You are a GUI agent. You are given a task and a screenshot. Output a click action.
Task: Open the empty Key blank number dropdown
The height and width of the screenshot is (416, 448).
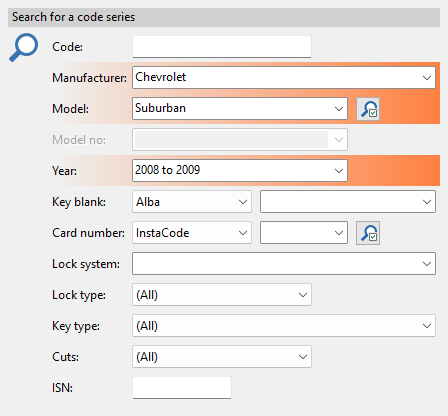348,202
